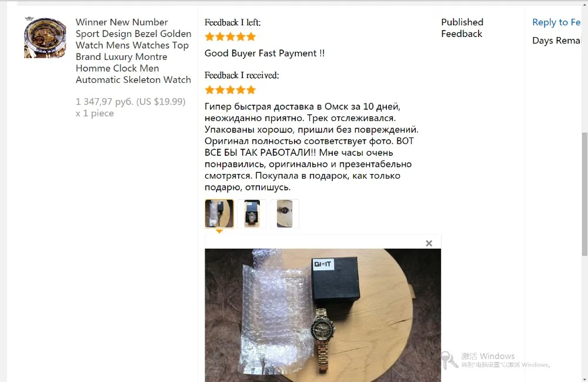Click the Published Feedback status text

click(x=462, y=28)
